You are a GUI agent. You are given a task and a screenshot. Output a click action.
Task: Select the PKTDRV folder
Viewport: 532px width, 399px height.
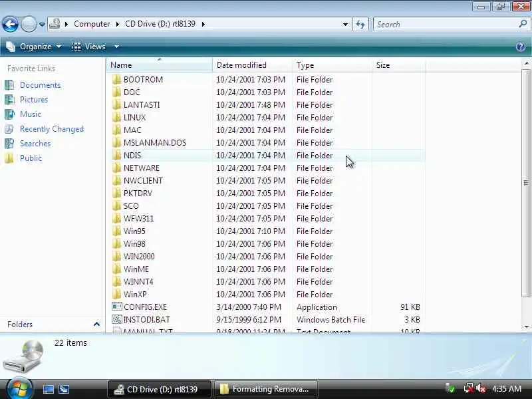click(x=138, y=194)
